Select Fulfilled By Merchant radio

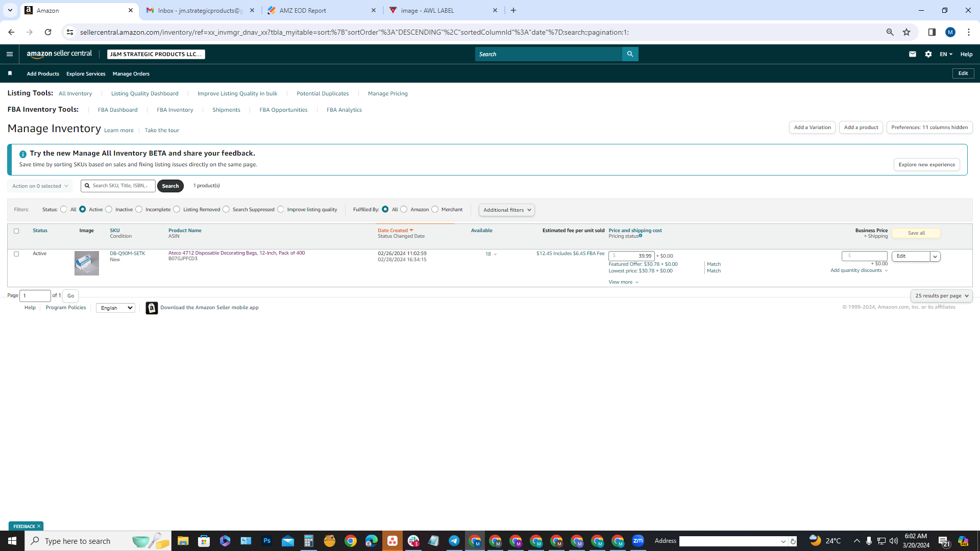[435, 209]
